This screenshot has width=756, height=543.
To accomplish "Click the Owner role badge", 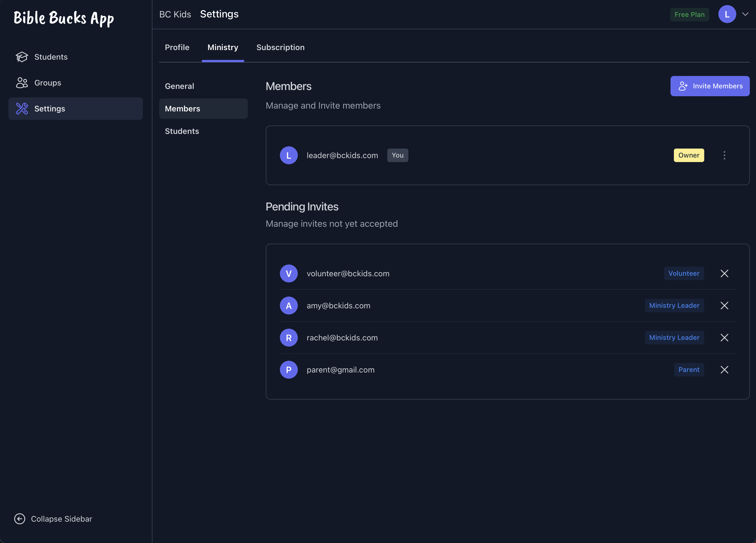I will (688, 155).
